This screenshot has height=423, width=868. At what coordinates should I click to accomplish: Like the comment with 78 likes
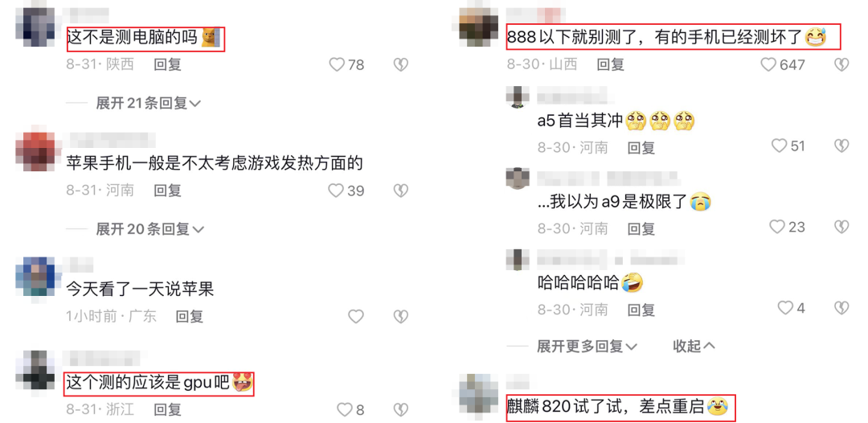coord(337,65)
